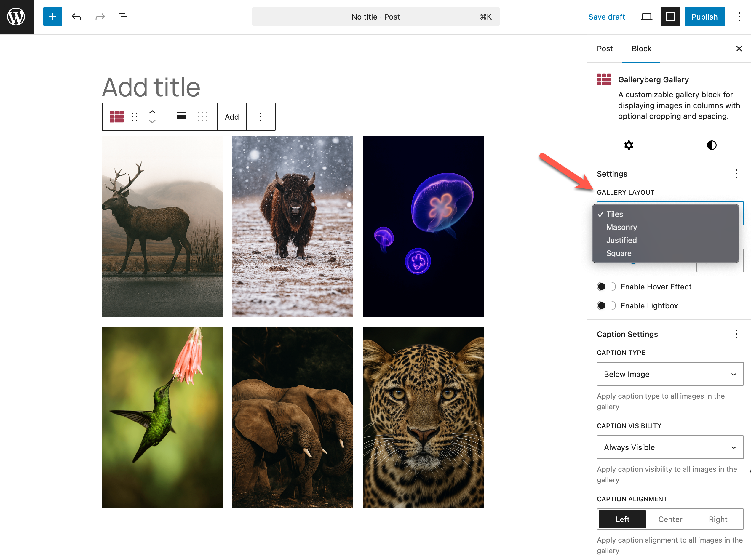Screen dimensions: 751x560
Task: Switch to the Styles panel icon in sidebar
Action: [x=711, y=145]
